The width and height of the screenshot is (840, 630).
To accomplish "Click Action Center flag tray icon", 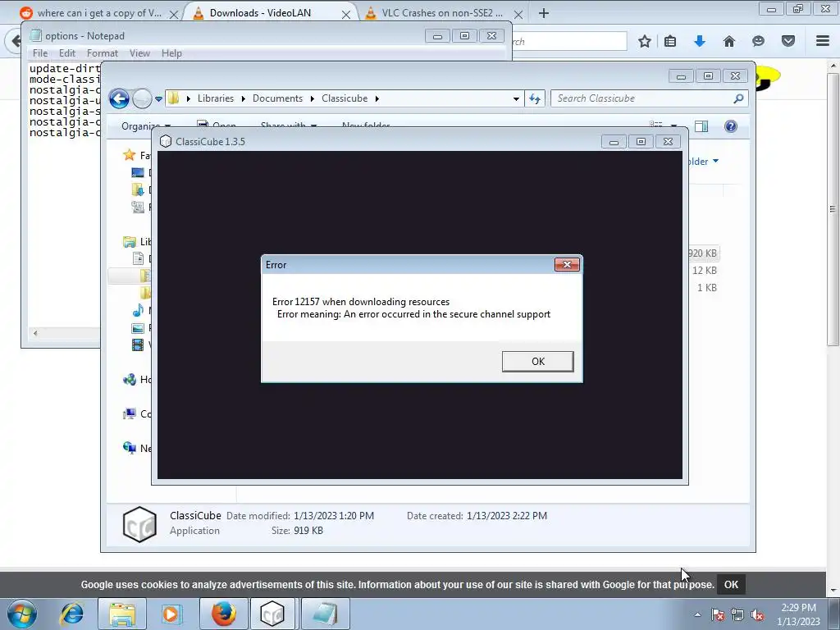I will [718, 614].
